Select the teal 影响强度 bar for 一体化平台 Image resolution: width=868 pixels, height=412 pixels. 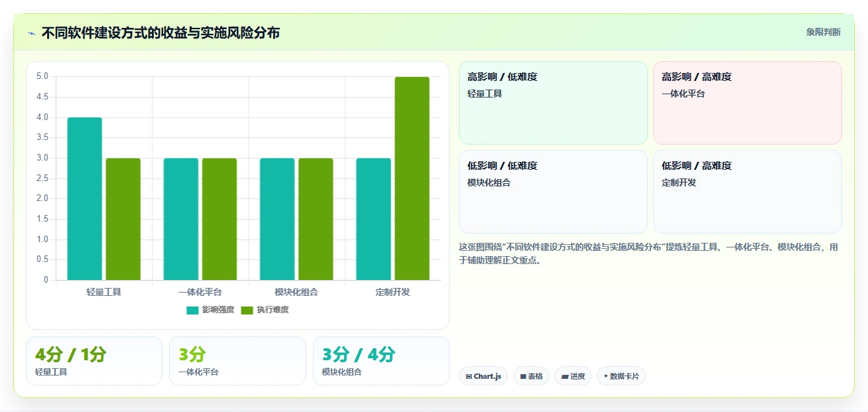[181, 219]
